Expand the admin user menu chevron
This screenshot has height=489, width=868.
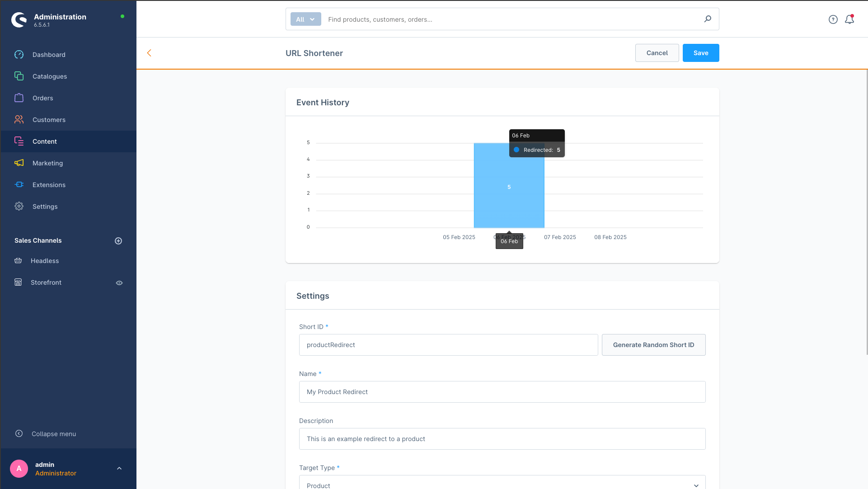(x=119, y=469)
